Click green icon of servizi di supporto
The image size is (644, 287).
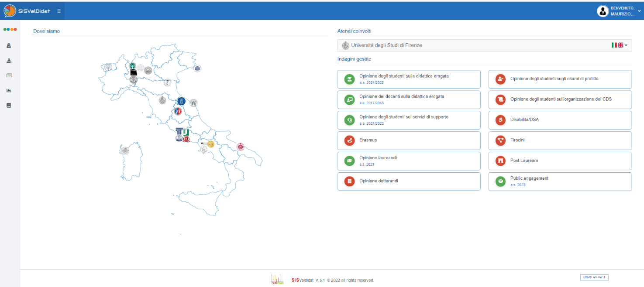(349, 120)
